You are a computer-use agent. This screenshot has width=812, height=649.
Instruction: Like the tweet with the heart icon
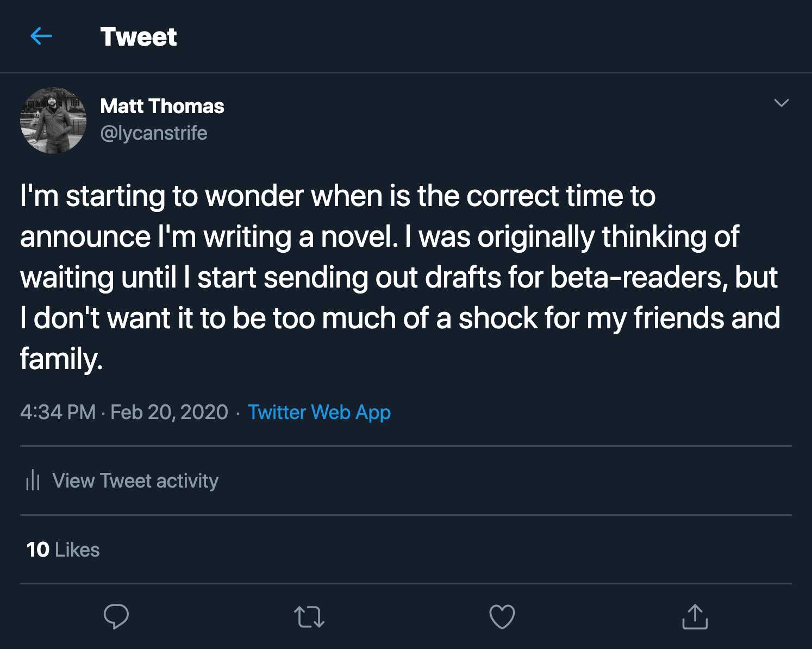click(x=502, y=617)
